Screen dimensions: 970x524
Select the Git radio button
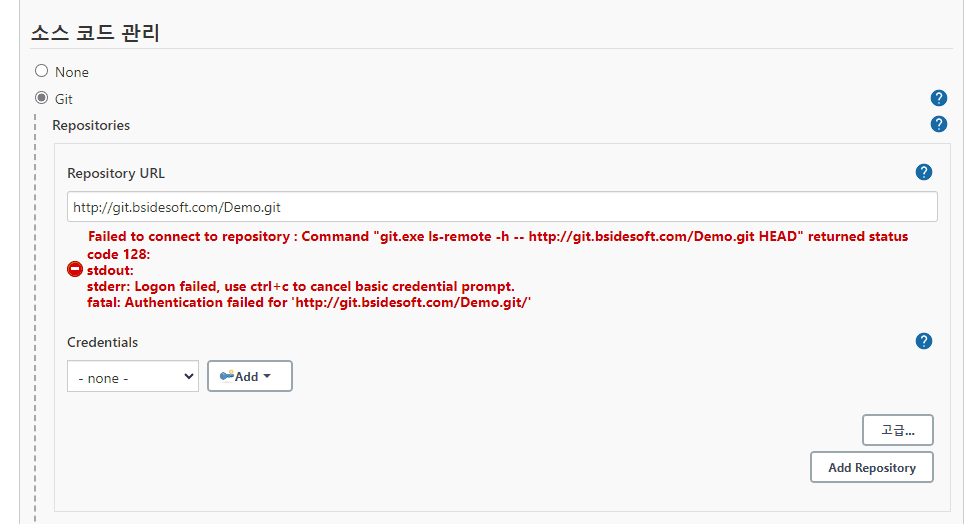click(41, 98)
